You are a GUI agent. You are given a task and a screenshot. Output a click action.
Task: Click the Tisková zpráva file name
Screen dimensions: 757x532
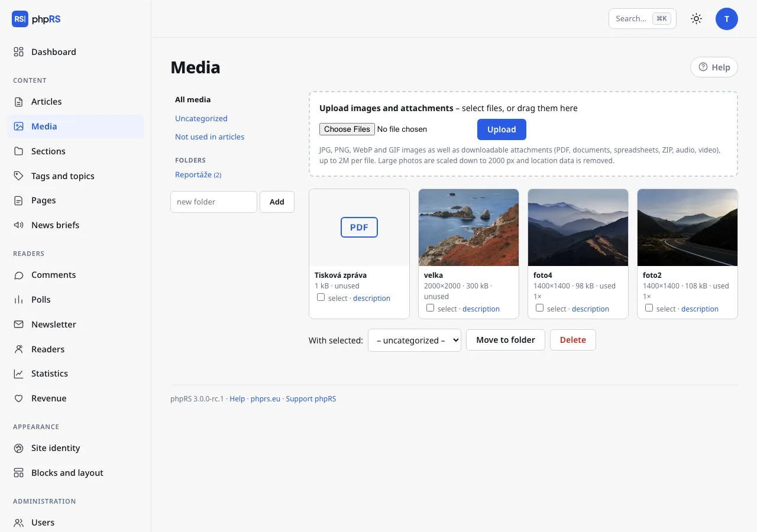pyautogui.click(x=341, y=275)
